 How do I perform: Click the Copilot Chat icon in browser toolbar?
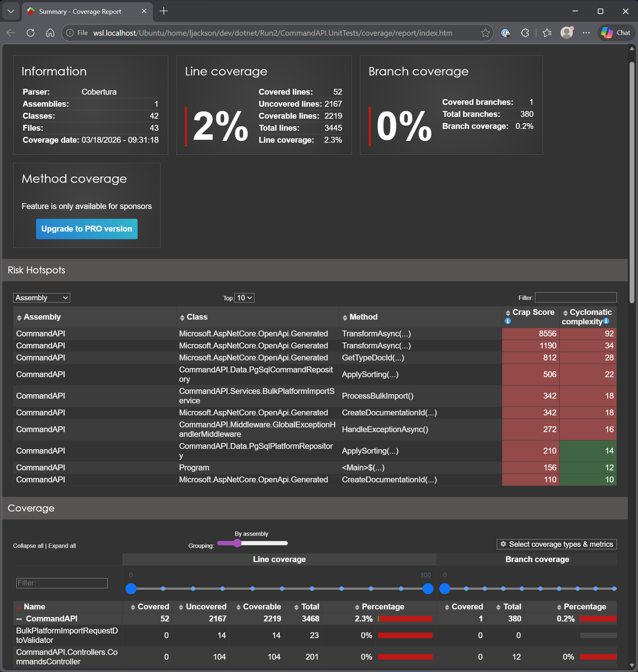tap(616, 32)
